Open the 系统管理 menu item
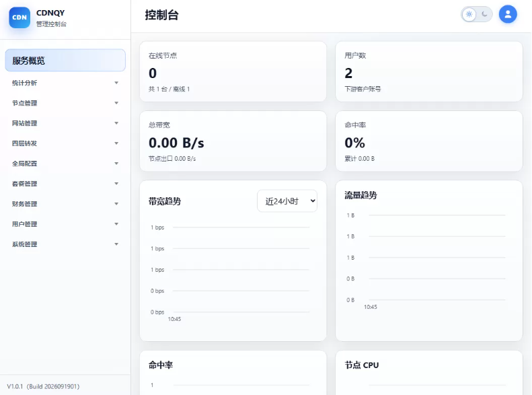The image size is (532, 395). pos(65,244)
